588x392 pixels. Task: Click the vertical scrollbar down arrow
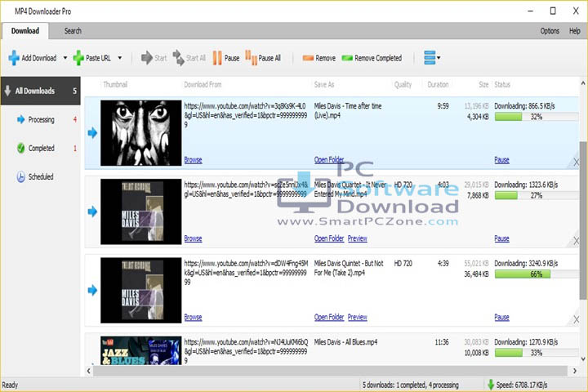point(583,359)
